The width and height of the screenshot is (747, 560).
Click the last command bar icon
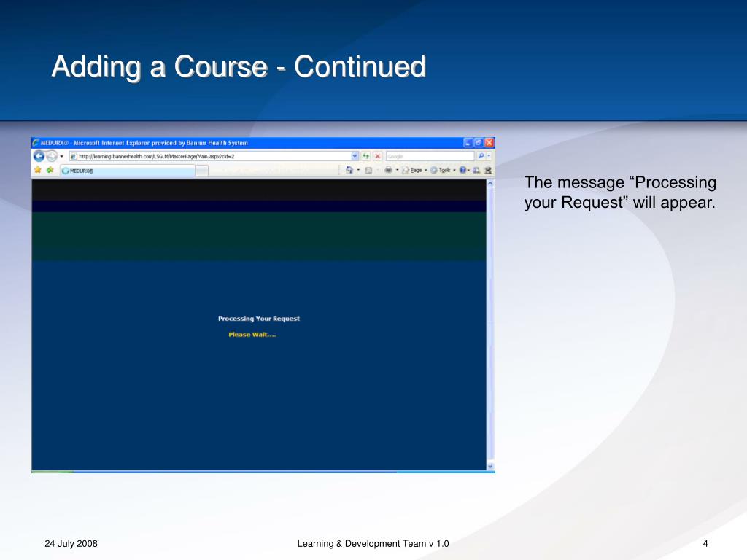(488, 170)
